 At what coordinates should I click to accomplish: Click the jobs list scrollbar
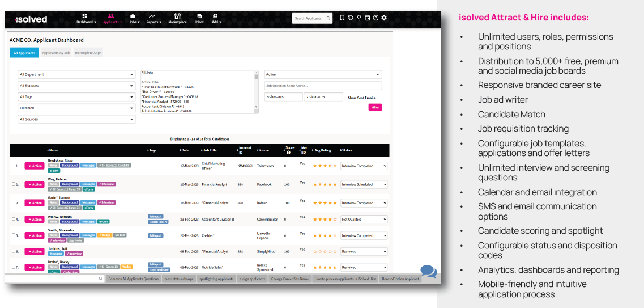click(x=256, y=92)
